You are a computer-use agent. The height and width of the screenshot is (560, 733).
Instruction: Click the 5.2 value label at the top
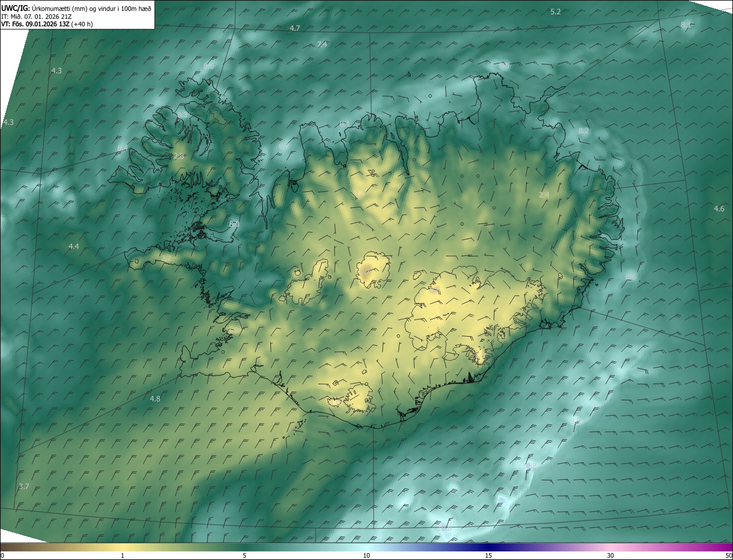[555, 12]
